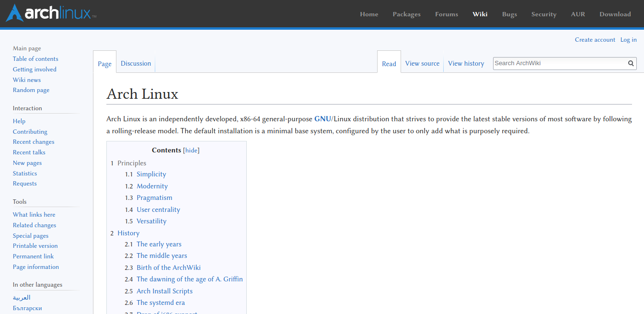Jump to 2 History in contents

[125, 233]
